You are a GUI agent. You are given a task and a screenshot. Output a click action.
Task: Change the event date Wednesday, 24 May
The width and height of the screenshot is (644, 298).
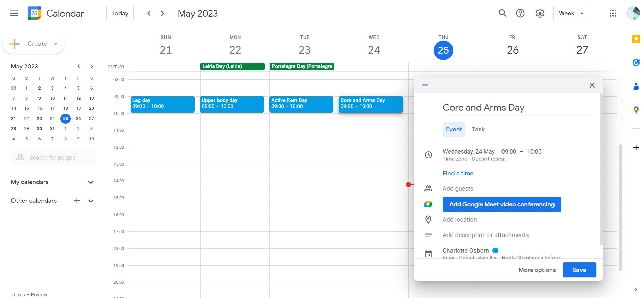coord(469,152)
